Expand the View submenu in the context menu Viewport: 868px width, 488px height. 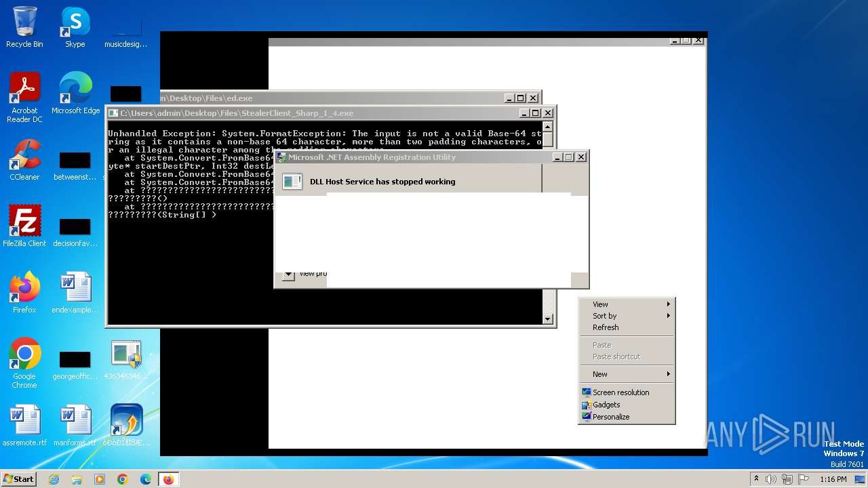[627, 304]
